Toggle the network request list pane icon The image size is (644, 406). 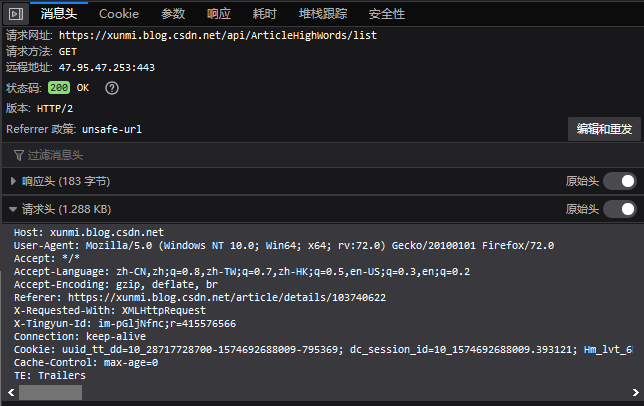(16, 14)
